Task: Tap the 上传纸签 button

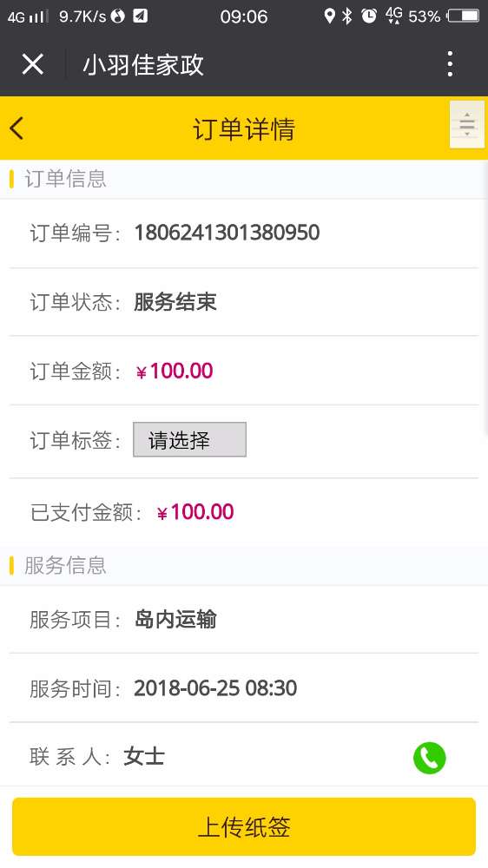Action: coord(244,826)
